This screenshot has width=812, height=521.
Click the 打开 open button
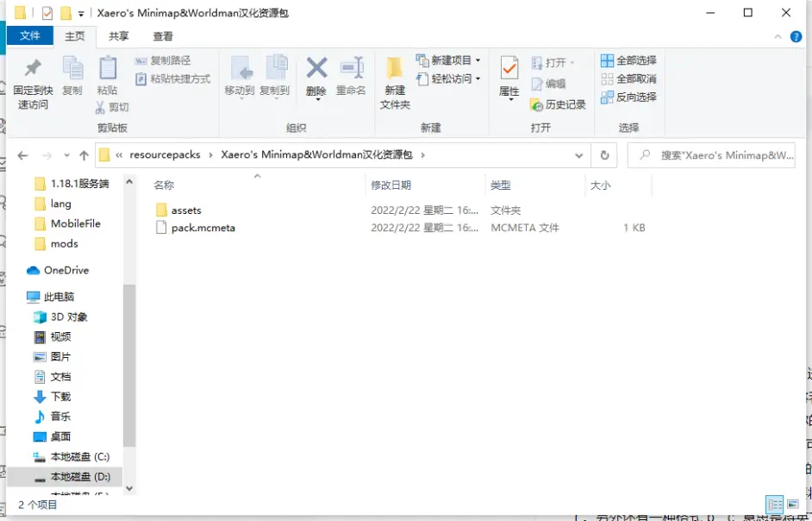[x=553, y=63]
